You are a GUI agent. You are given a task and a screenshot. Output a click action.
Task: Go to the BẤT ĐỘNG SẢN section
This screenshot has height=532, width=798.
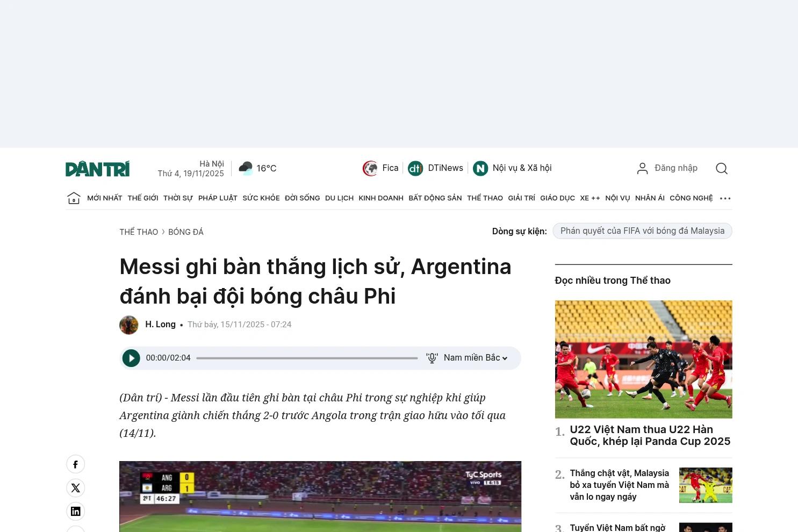(435, 198)
